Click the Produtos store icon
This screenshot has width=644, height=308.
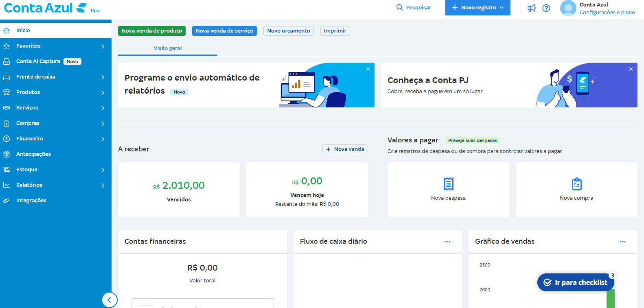click(7, 92)
